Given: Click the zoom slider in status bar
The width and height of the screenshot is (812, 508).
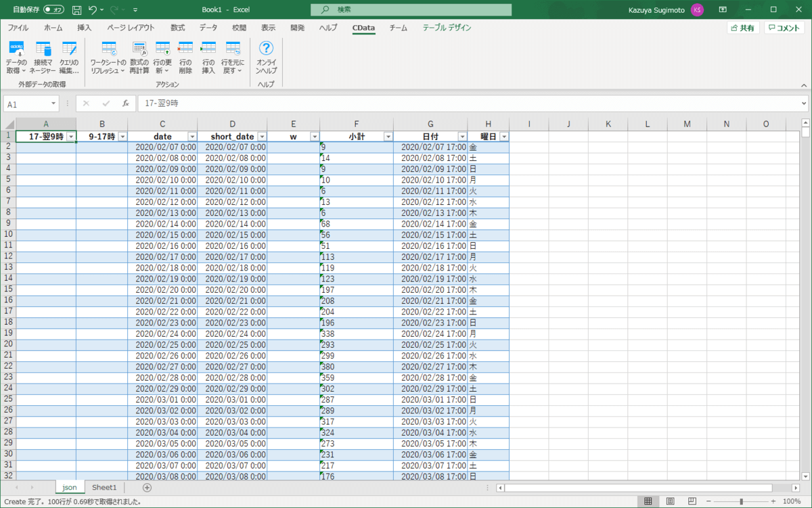Looking at the screenshot, I should point(742,501).
